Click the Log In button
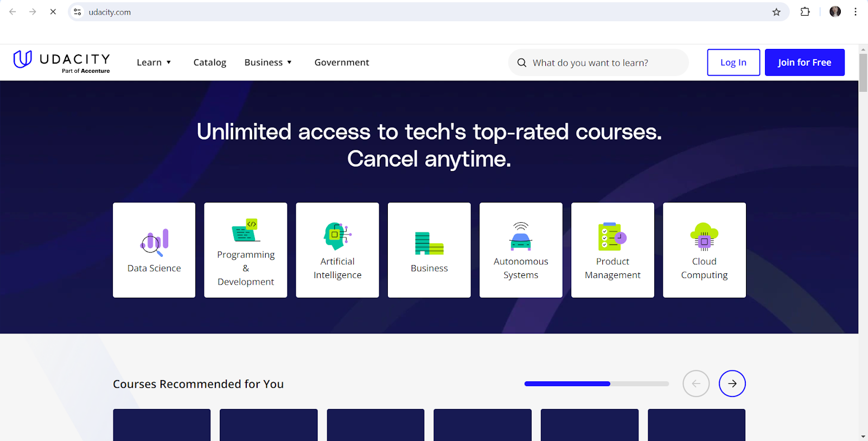This screenshot has width=868, height=441. tap(733, 62)
